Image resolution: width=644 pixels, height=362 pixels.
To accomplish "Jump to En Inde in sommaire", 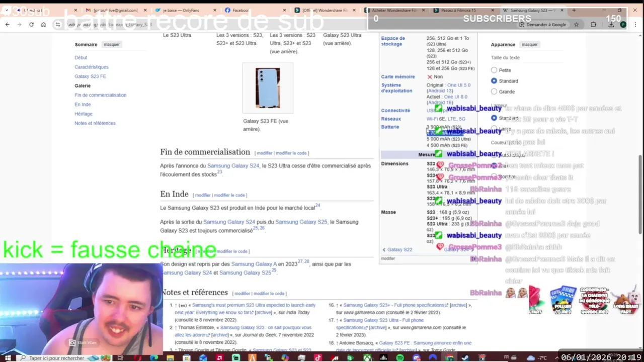I will point(83,105).
